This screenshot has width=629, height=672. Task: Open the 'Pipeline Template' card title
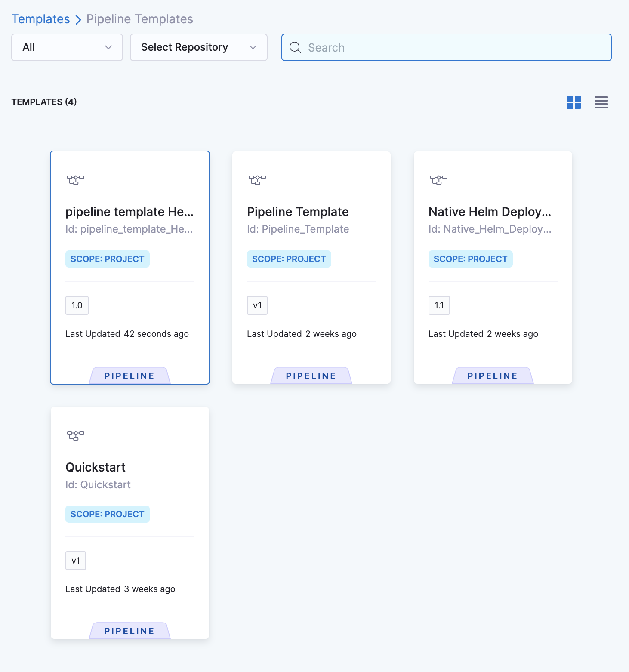(298, 212)
